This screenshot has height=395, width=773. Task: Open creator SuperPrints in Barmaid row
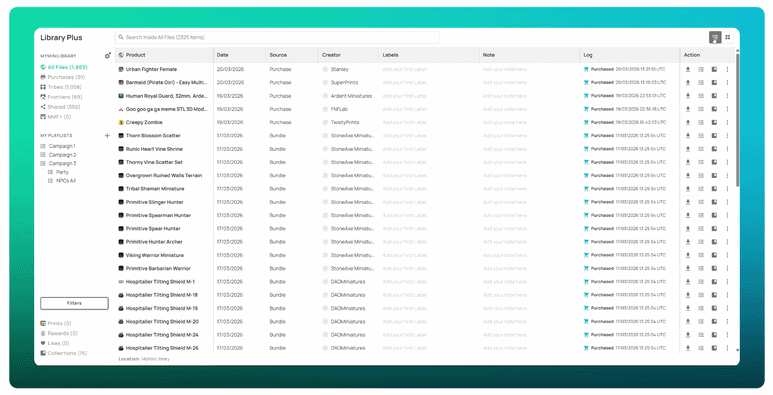click(x=344, y=83)
